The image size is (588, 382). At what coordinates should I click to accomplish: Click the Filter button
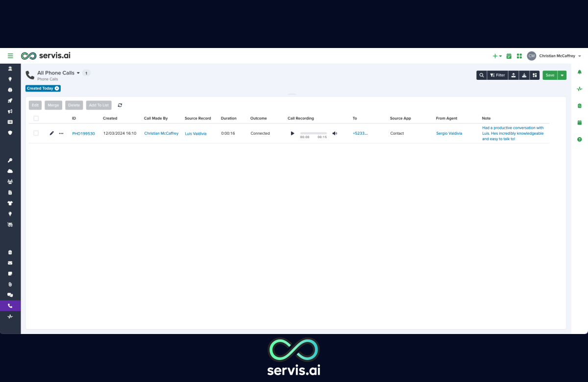tap(497, 75)
